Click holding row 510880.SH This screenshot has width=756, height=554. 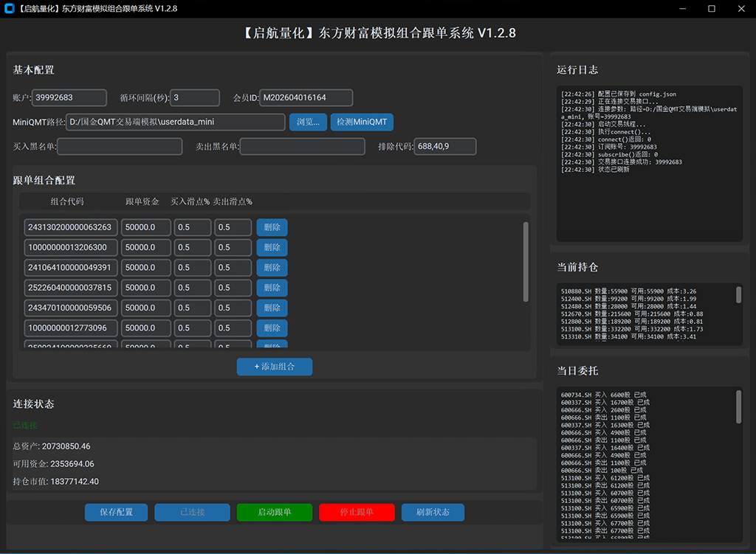point(629,291)
